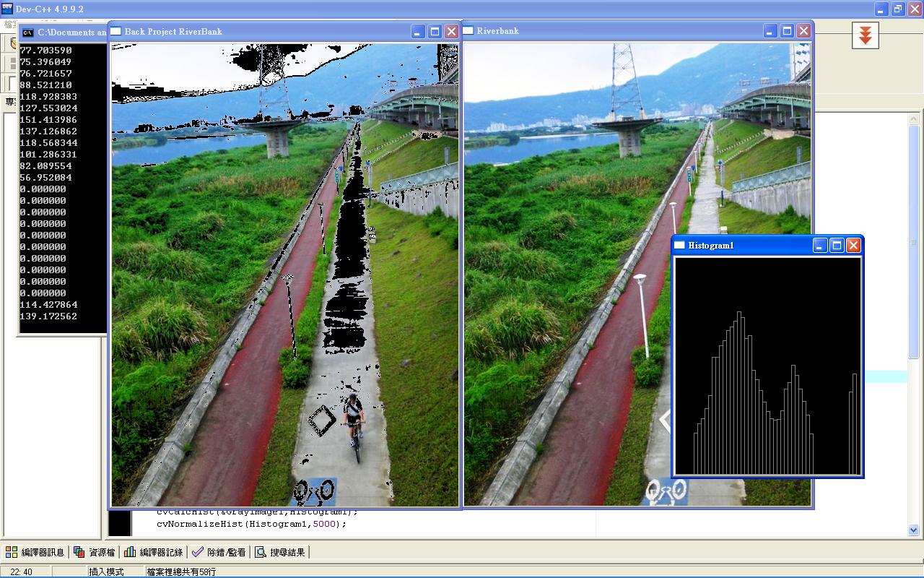Click the orange triple down-arrow icon
924x578 pixels.
[865, 35]
